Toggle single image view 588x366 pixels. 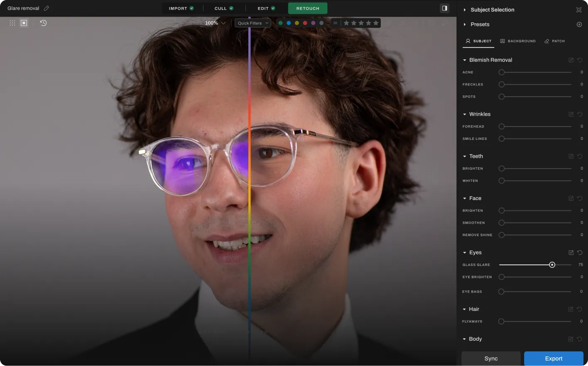click(x=24, y=23)
